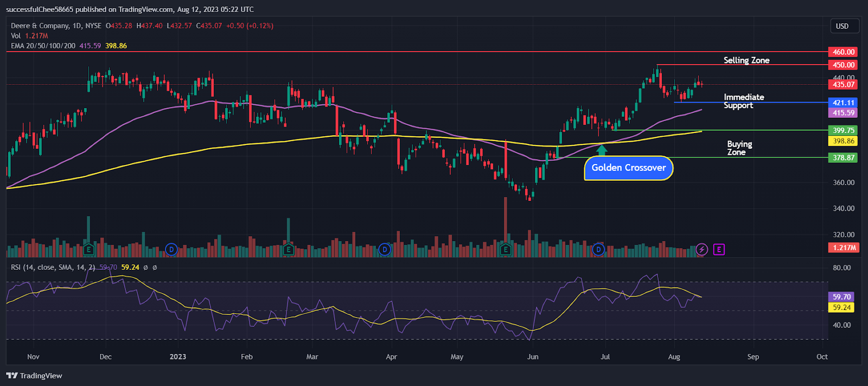The image size is (868, 386).
Task: Click 2023 on the time axis
Action: tap(178, 357)
